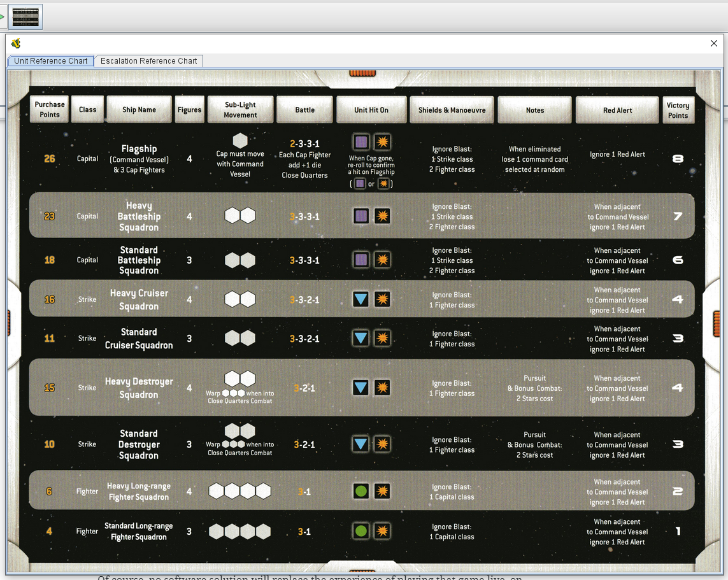Click the blue triangle icon in Heavy Destroyer row
The height and width of the screenshot is (580, 728).
361,388
